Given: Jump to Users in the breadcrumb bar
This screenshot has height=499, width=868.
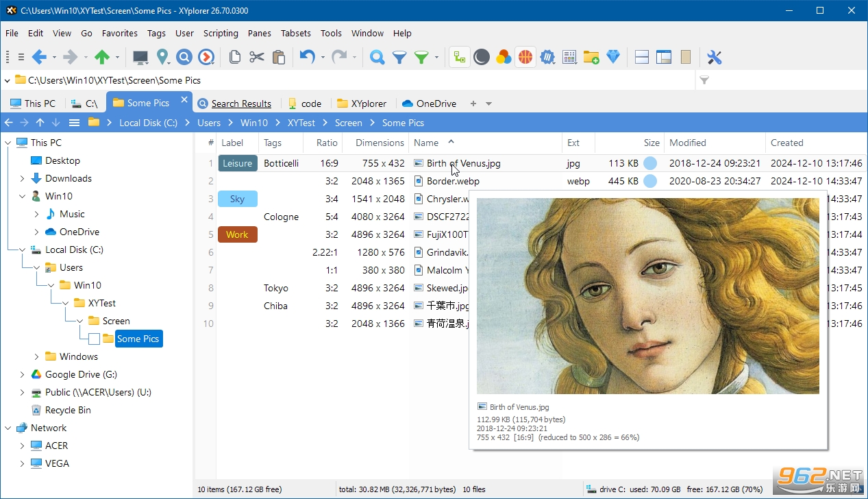Looking at the screenshot, I should pyautogui.click(x=209, y=123).
